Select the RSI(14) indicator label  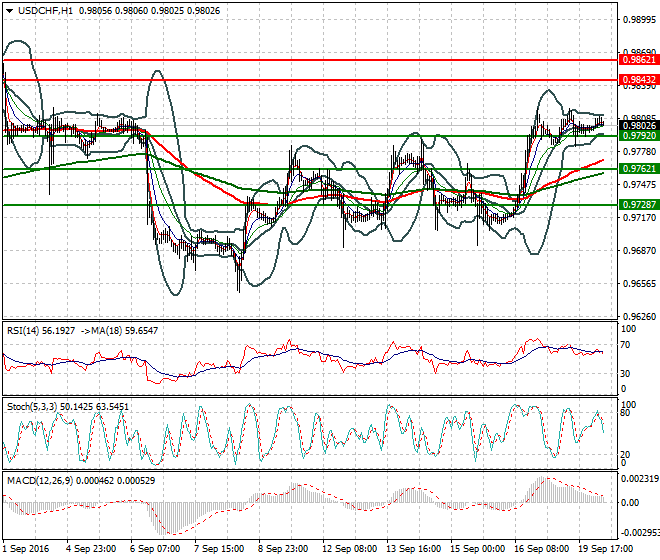point(22,331)
